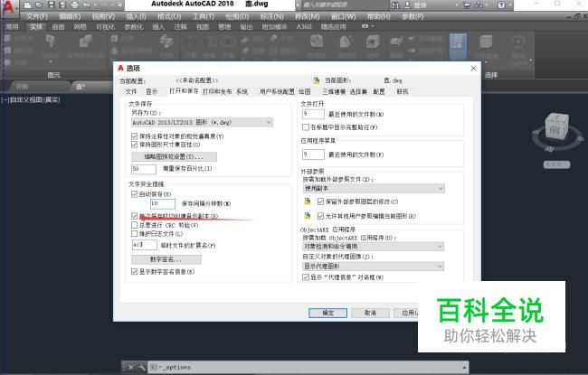Open the 自定义对象的代理图像 dropdown
This screenshot has height=375, width=588.
click(x=374, y=267)
